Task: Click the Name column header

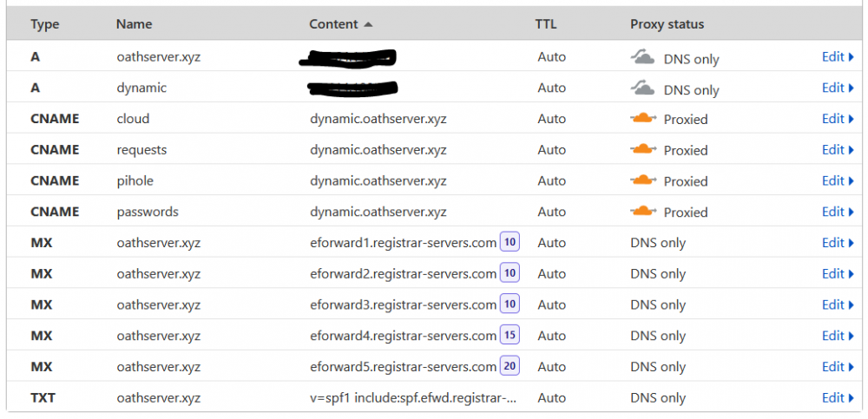Action: coord(134,24)
